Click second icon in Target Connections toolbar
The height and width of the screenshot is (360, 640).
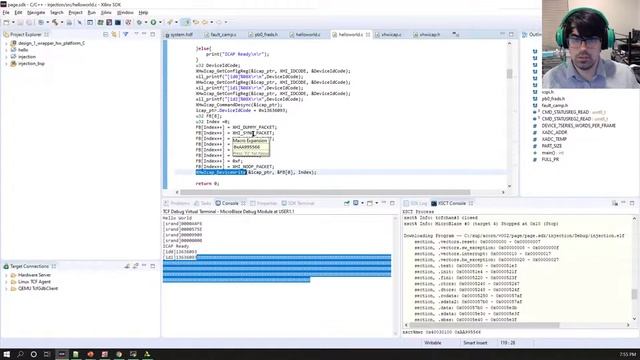coord(136,266)
